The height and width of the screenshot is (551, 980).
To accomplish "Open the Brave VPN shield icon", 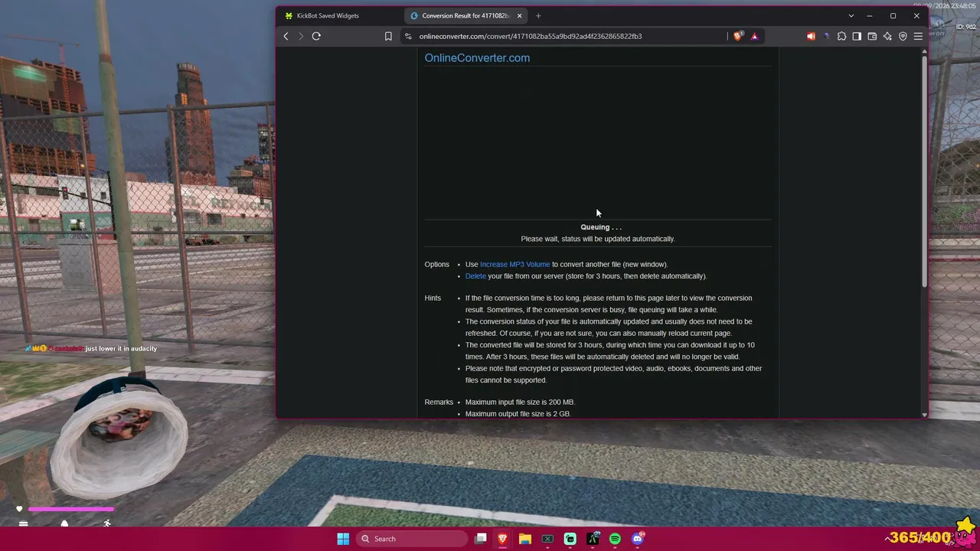I will click(x=903, y=36).
